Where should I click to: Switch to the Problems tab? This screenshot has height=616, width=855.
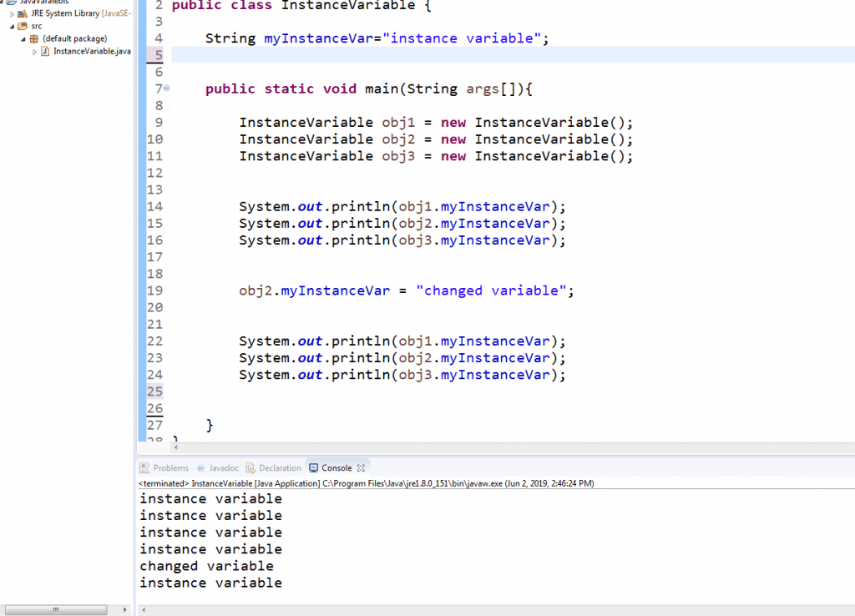click(x=170, y=467)
